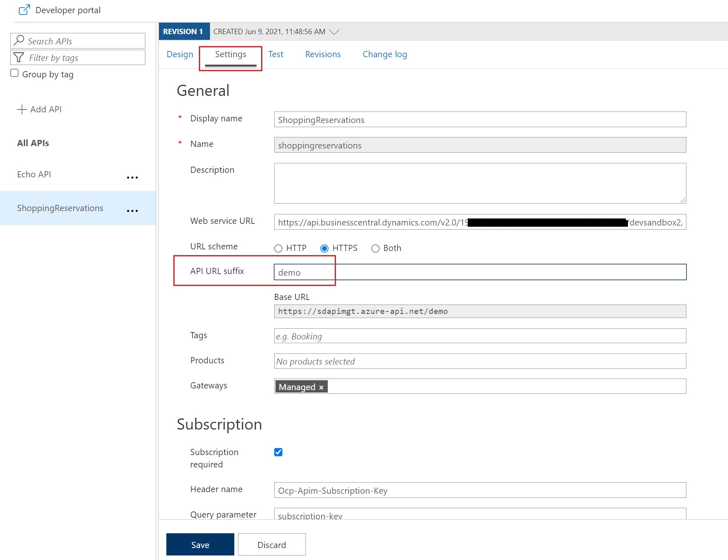Click the Discard button
The image size is (728, 560).
click(271, 544)
